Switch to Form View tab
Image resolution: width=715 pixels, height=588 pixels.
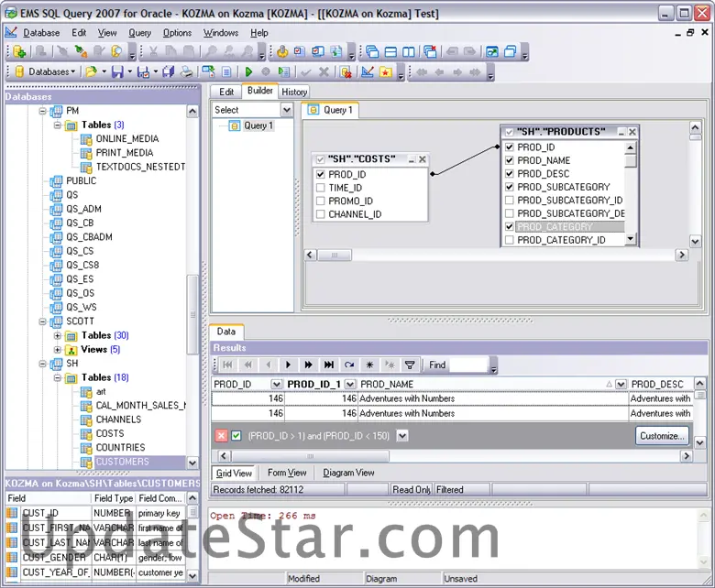pyautogui.click(x=287, y=473)
